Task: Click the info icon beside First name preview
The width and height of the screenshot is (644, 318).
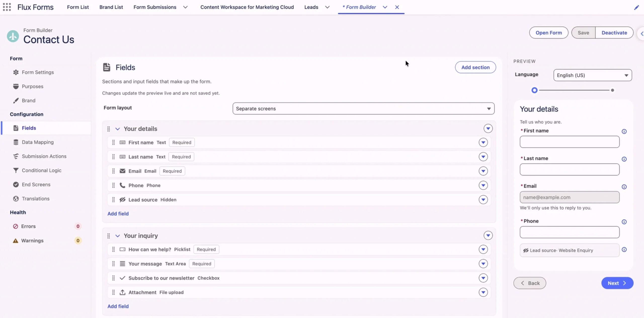Action: [x=624, y=131]
